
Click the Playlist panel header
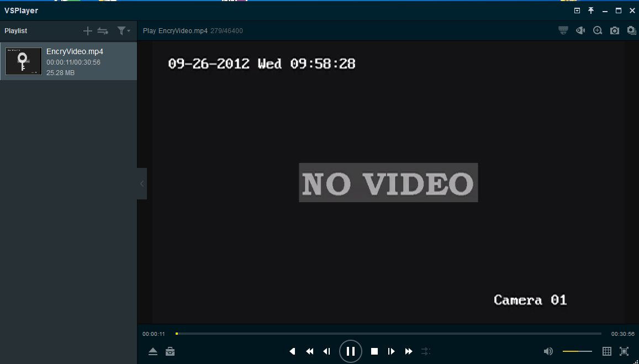pos(15,30)
